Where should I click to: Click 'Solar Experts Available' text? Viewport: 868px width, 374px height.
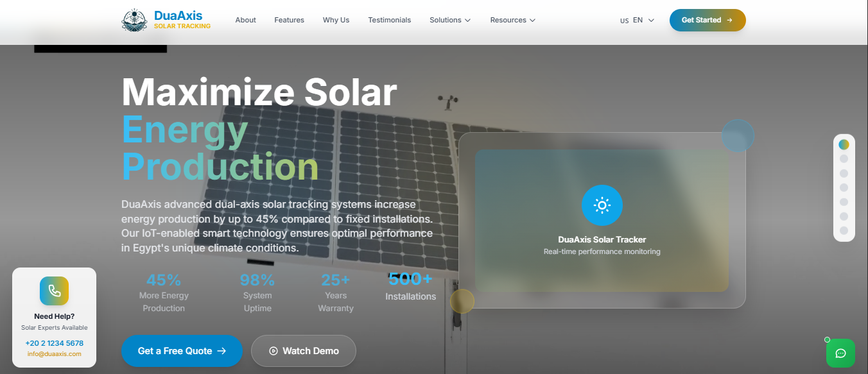[x=55, y=328]
